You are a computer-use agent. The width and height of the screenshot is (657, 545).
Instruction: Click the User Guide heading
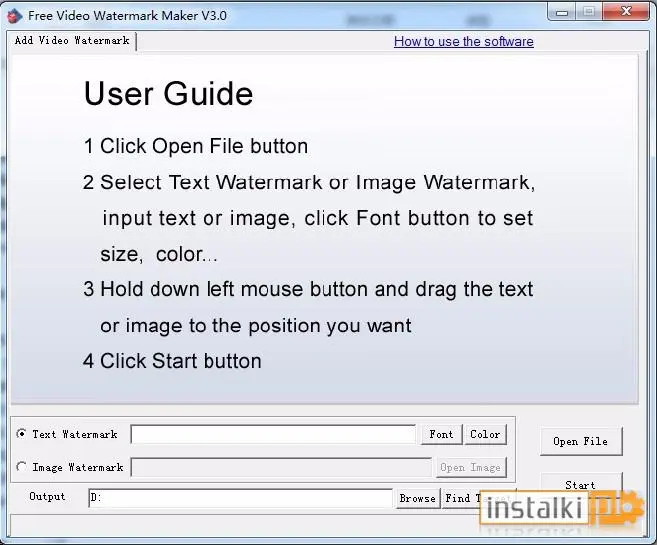click(x=168, y=93)
